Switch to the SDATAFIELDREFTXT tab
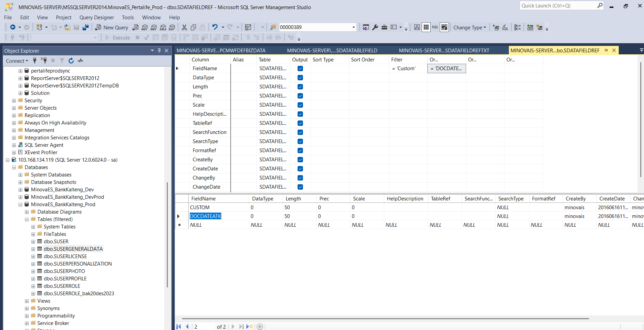Screen dimensions: 644x330 click(444, 50)
